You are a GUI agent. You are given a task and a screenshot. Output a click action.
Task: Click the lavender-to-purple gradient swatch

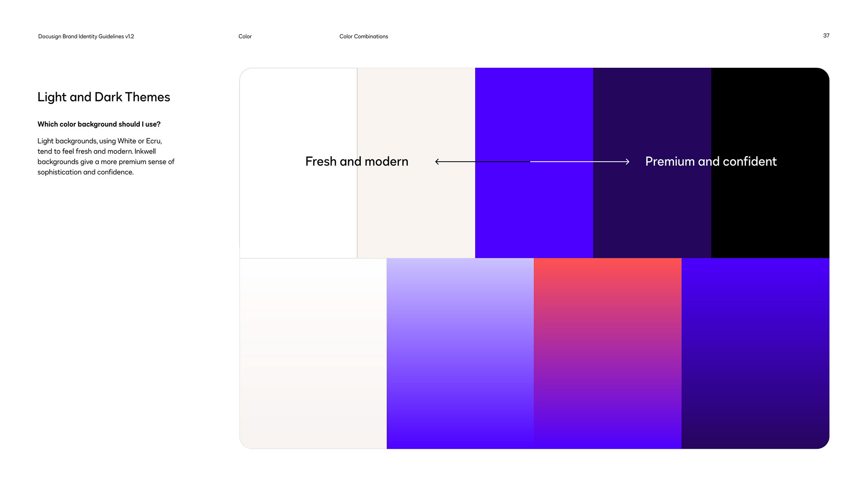(460, 353)
